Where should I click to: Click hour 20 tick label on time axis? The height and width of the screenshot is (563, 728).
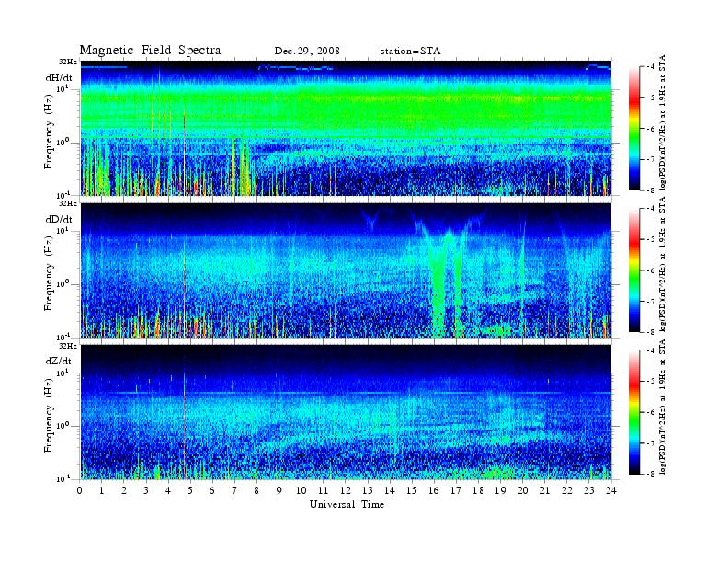[x=523, y=491]
